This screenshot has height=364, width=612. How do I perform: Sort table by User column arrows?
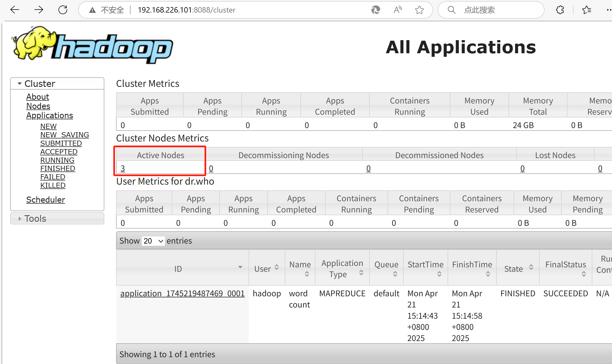[x=277, y=267]
